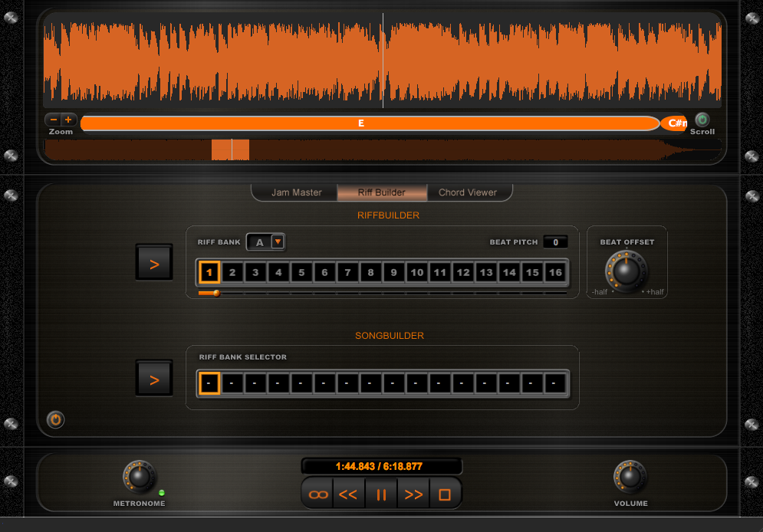This screenshot has height=532, width=763.
Task: Toggle the green Scroll button
Action: [x=702, y=120]
